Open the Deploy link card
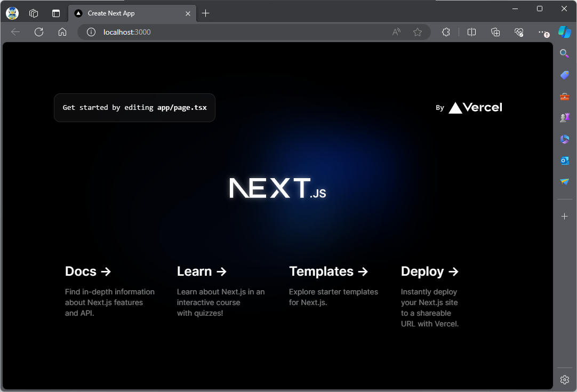Image resolution: width=577 pixels, height=392 pixels. [446, 291]
